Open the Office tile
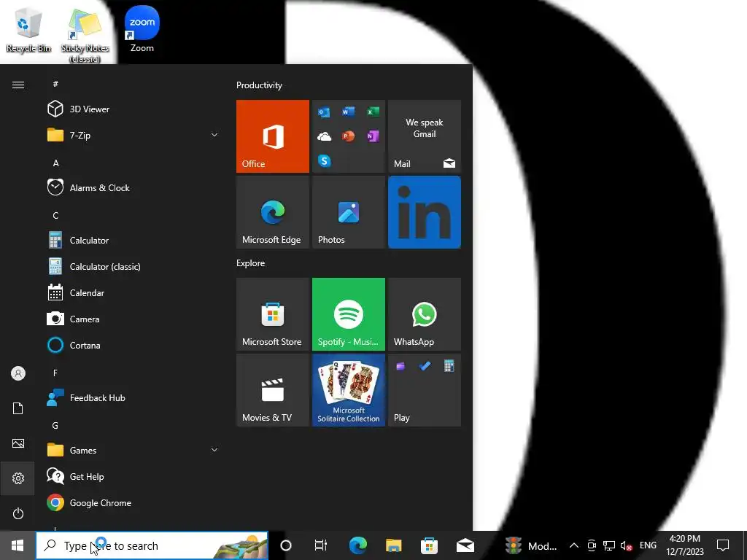This screenshot has height=560, width=747. [273, 136]
